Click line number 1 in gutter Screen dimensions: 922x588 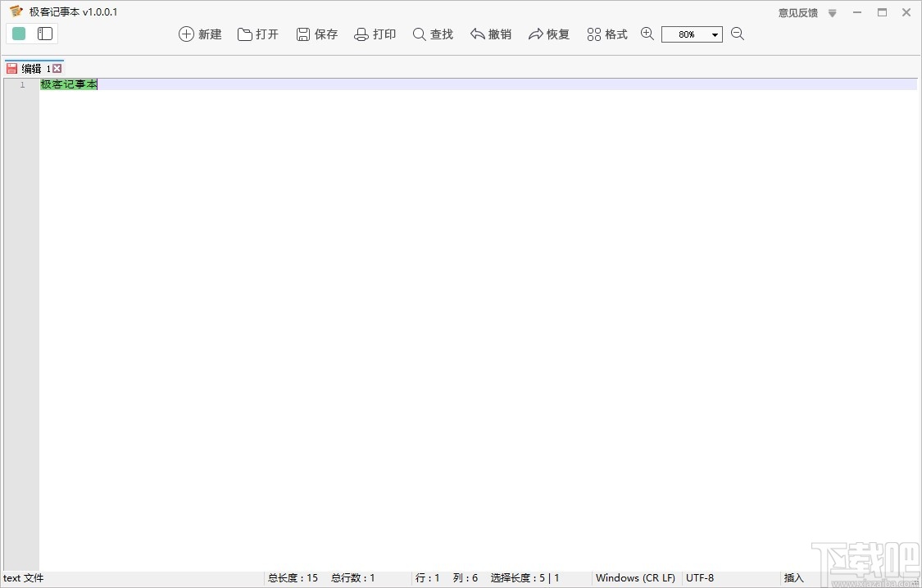[x=22, y=84]
